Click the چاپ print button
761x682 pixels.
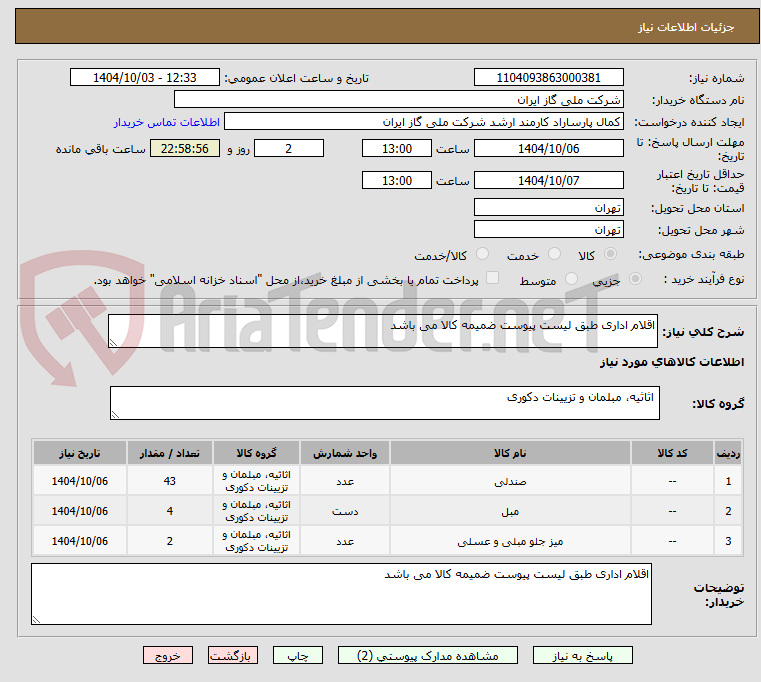coord(298,656)
